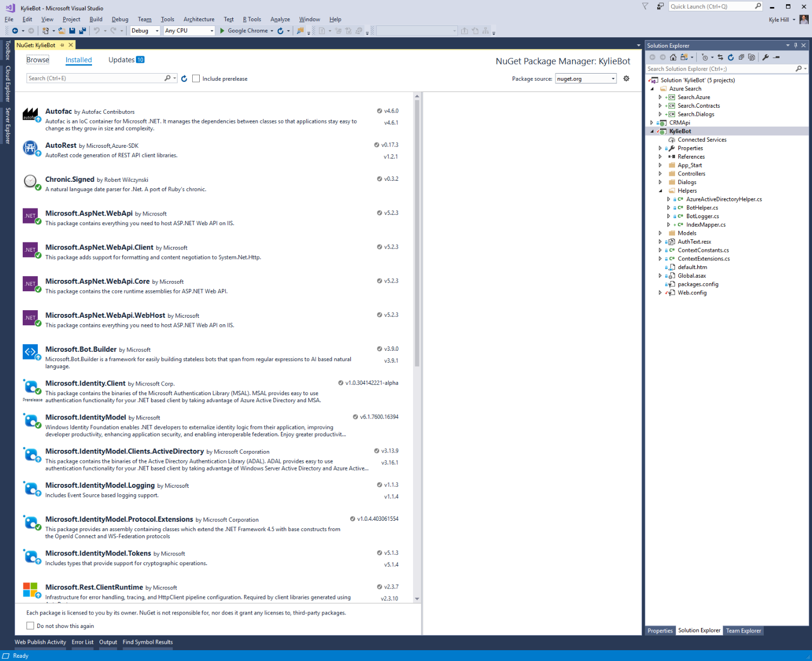
Task: Click the Collapse All icon in Solution Explorer
Action: tap(741, 57)
